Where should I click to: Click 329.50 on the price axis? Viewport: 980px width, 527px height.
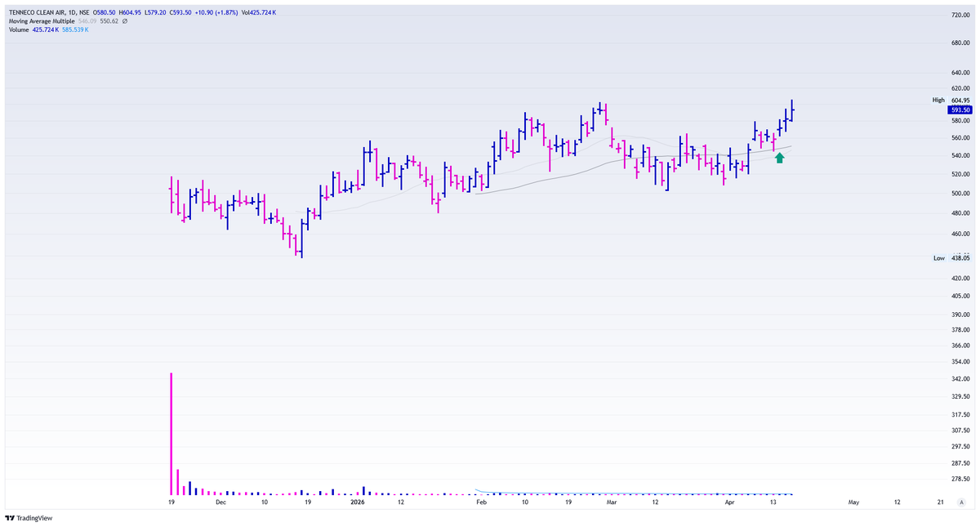960,395
